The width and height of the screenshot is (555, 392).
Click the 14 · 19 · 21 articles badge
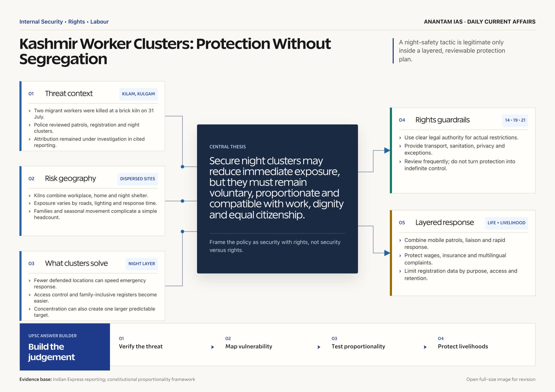coord(515,120)
